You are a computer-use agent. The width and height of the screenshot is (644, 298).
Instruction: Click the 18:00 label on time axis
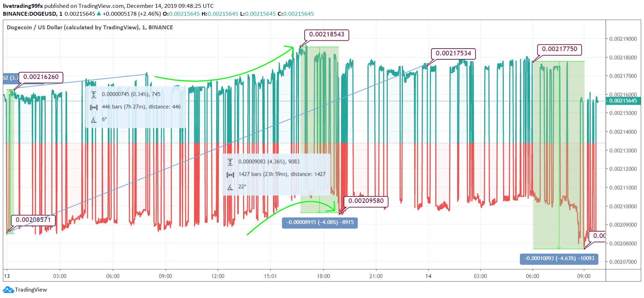pyautogui.click(x=324, y=276)
